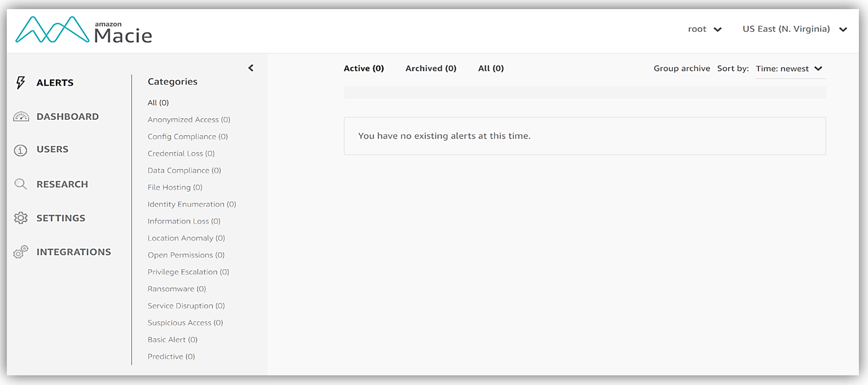Click the Users info icon
The height and width of the screenshot is (385, 868).
click(x=20, y=150)
